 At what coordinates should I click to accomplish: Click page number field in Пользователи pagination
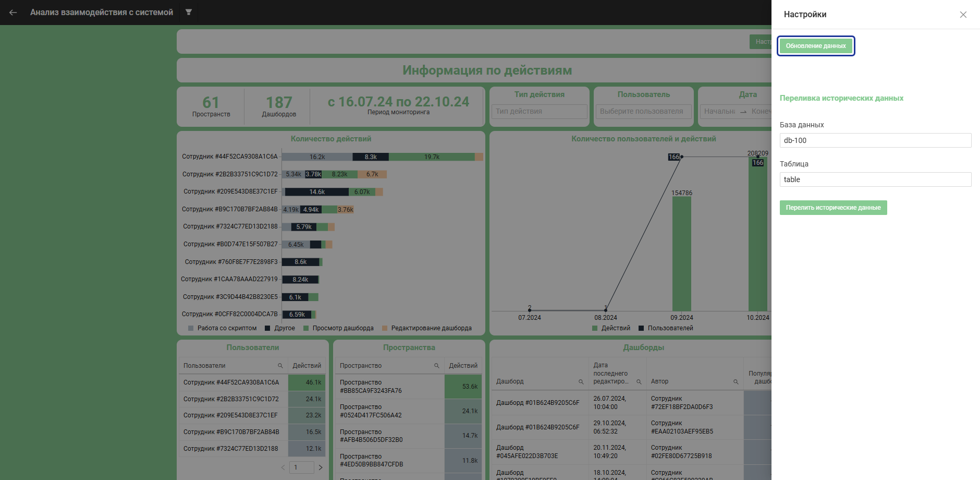302,467
